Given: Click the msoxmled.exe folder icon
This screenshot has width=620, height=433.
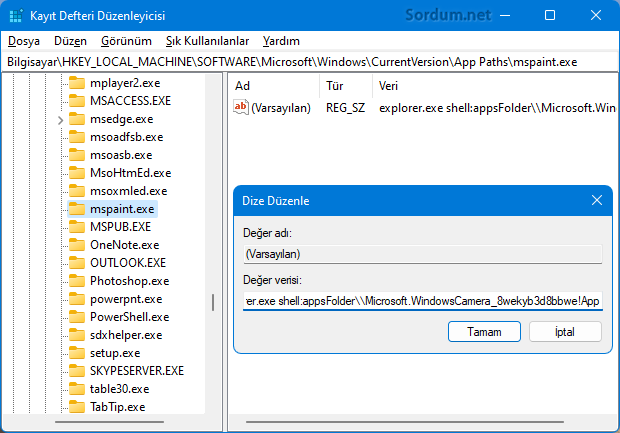Looking at the screenshot, I should click(77, 191).
